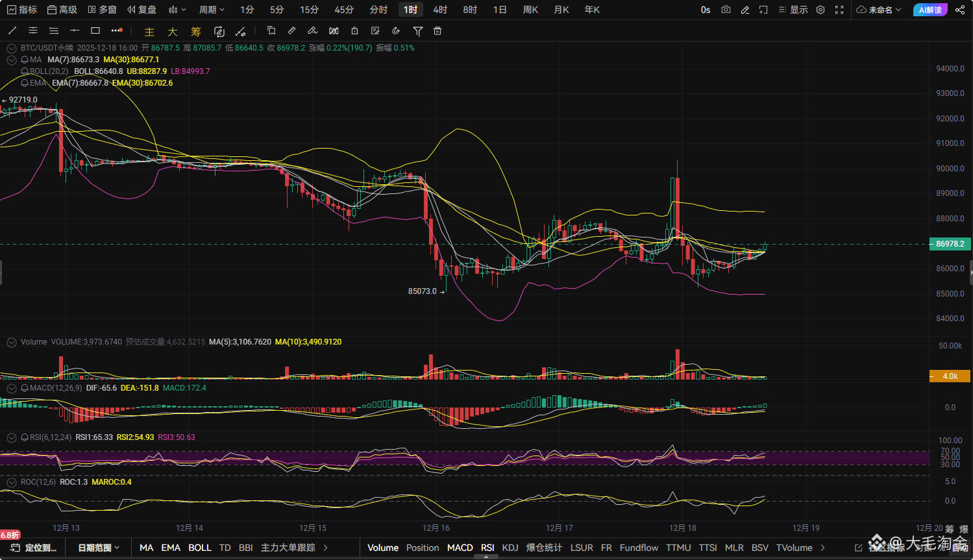Toggle the Fundflow sub indicator
The image size is (973, 560).
[x=639, y=548]
